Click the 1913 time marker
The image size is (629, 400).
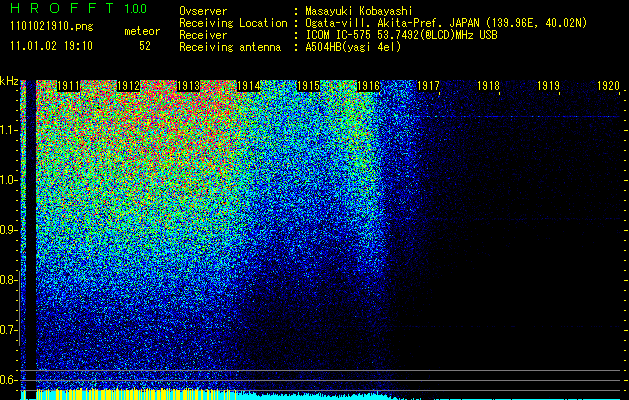click(189, 86)
